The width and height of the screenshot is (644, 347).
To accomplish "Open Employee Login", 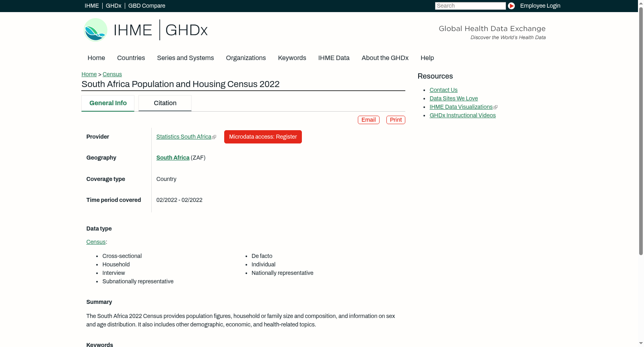I will click(540, 6).
